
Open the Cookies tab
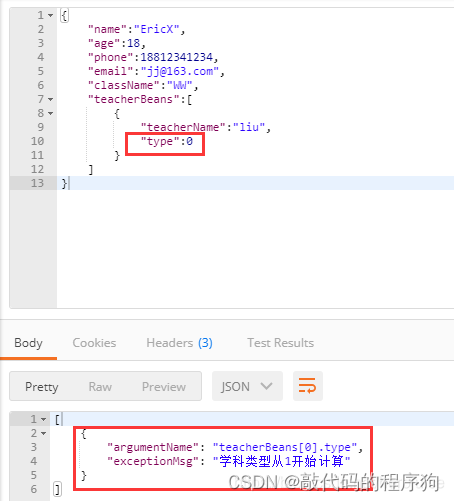tap(94, 343)
